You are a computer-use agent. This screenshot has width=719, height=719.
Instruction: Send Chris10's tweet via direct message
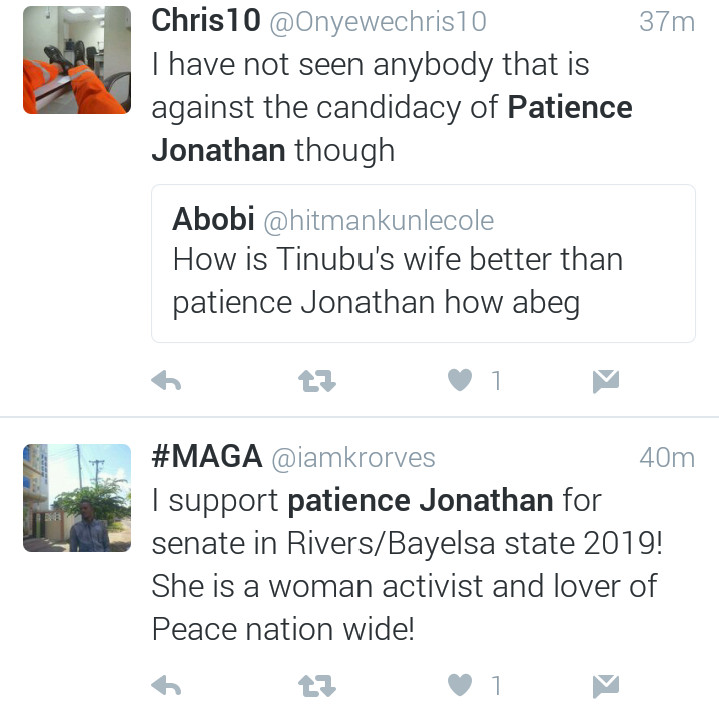coord(606,381)
